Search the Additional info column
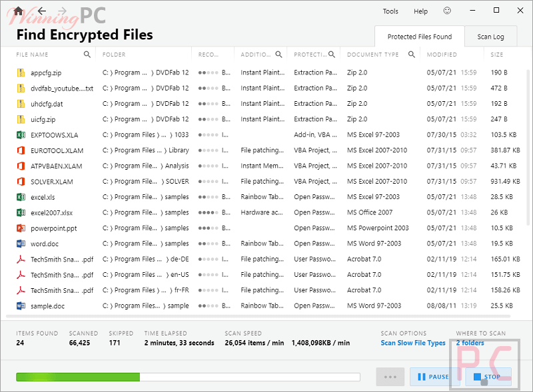 pos(278,55)
